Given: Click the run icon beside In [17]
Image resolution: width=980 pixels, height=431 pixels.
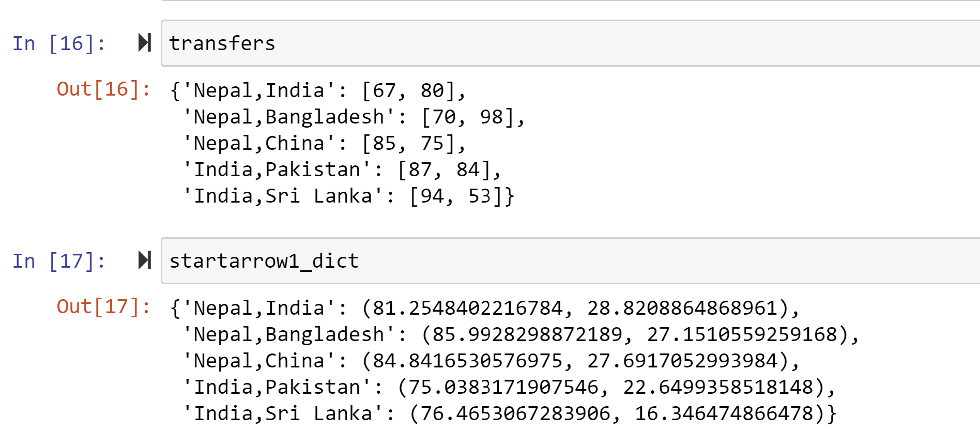Looking at the screenshot, I should [x=145, y=260].
